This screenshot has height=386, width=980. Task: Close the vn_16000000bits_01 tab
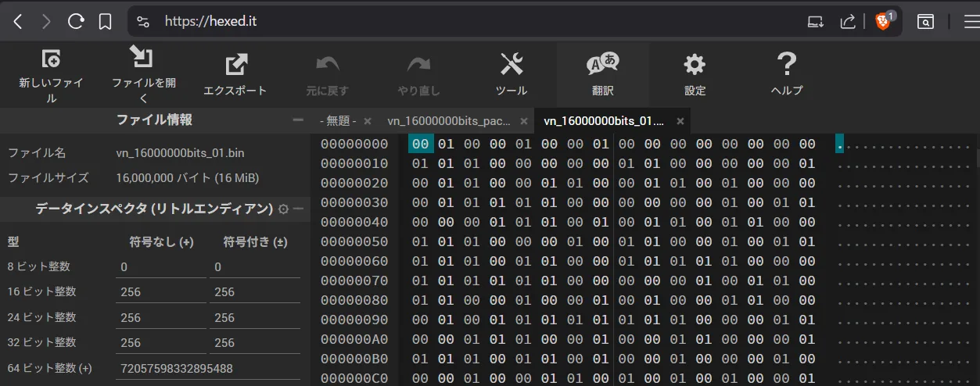(x=680, y=121)
